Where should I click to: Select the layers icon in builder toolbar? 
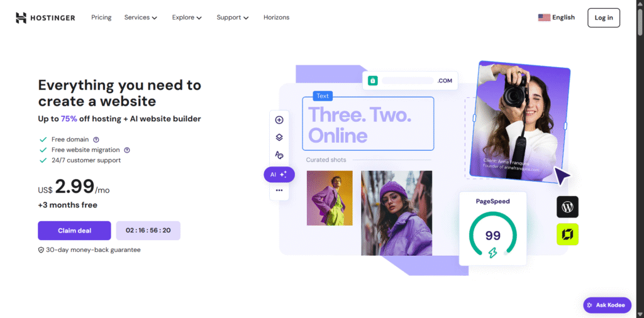click(x=279, y=138)
